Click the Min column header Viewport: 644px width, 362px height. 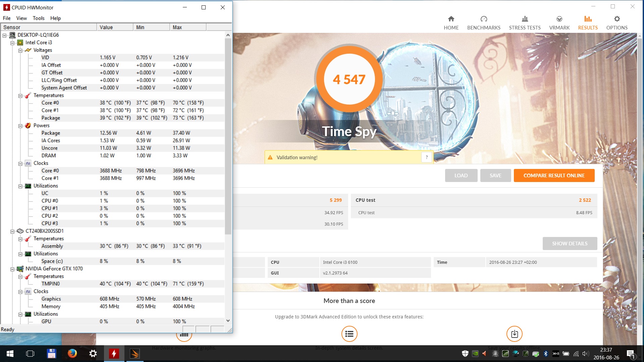152,27
